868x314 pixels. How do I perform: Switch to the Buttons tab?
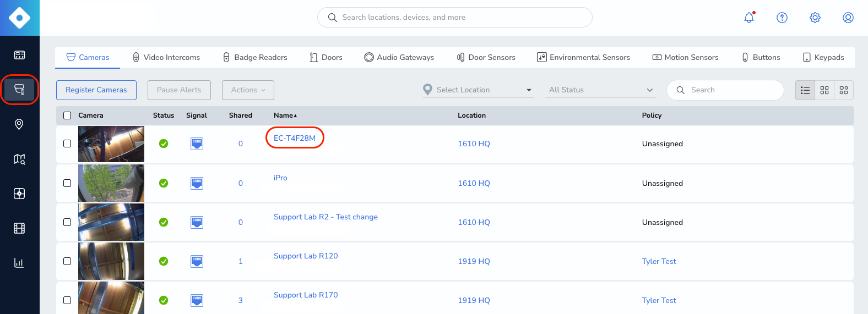(x=761, y=57)
